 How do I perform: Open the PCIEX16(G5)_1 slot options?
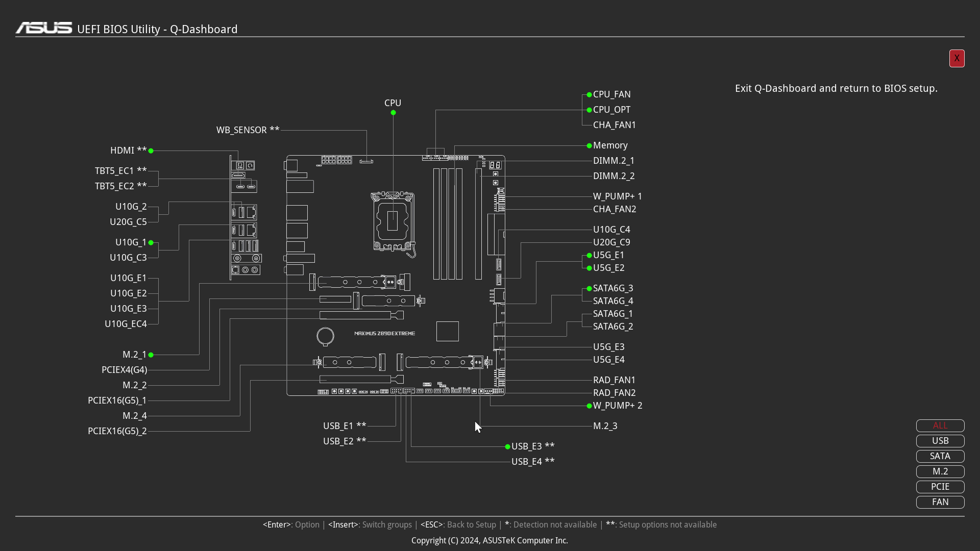[x=117, y=400]
